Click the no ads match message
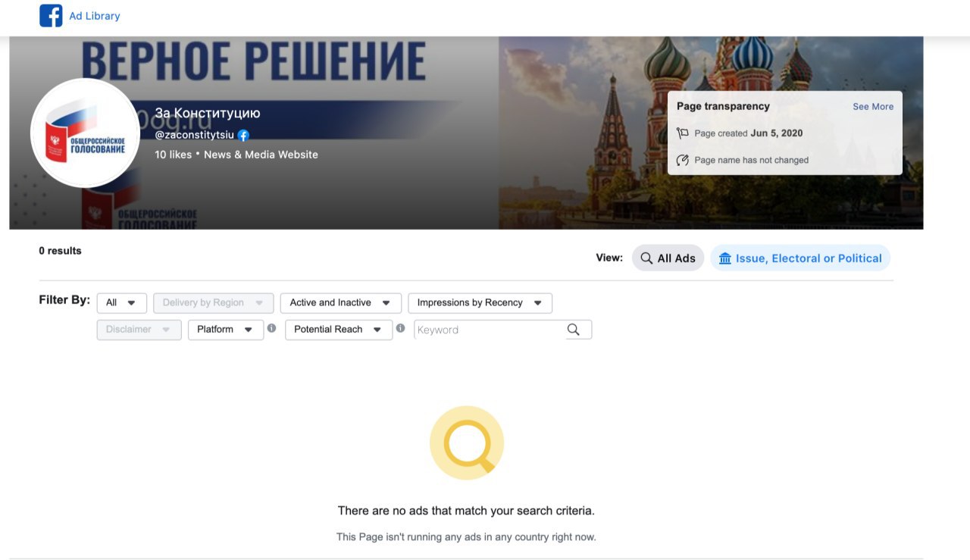 [466, 511]
